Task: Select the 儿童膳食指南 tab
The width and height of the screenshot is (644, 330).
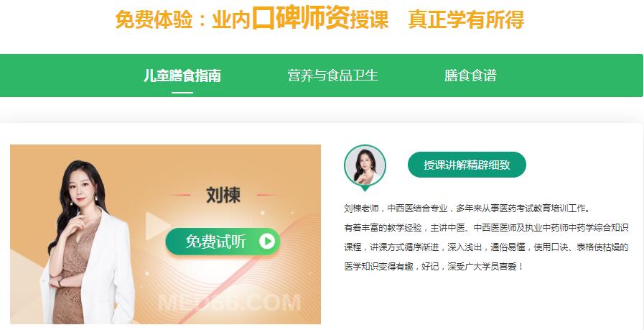Action: pos(182,75)
